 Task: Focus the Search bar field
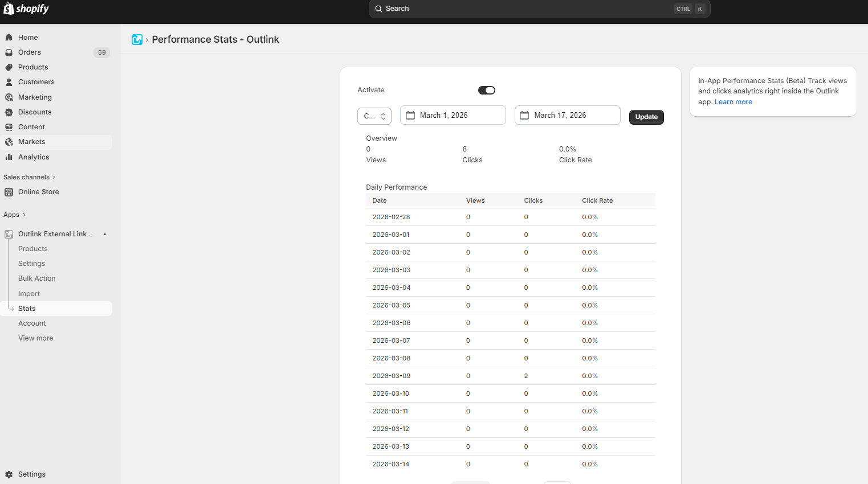(x=539, y=9)
